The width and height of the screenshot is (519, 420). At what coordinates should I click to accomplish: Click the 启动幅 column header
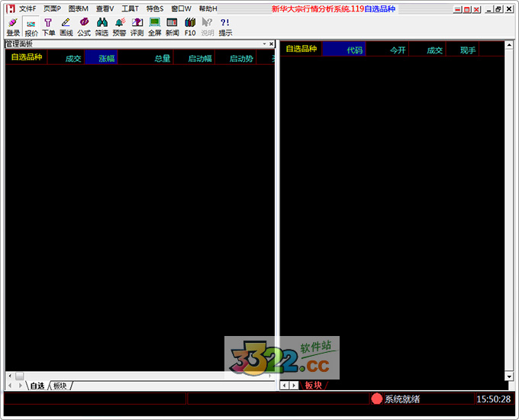coord(195,57)
